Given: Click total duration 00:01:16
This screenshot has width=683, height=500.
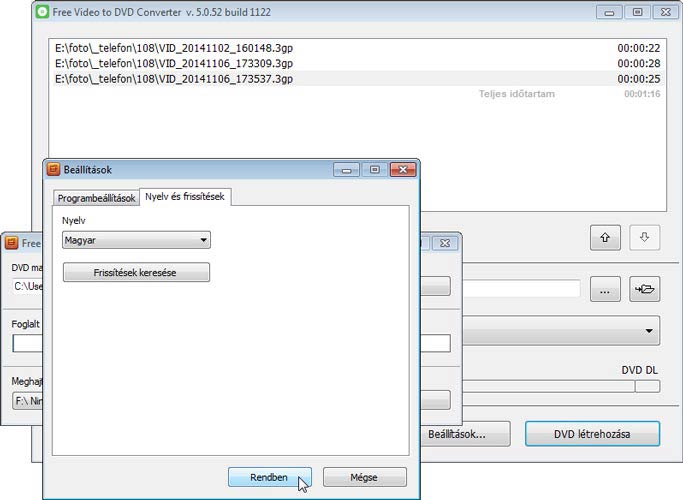Looking at the screenshot, I should pyautogui.click(x=642, y=94).
